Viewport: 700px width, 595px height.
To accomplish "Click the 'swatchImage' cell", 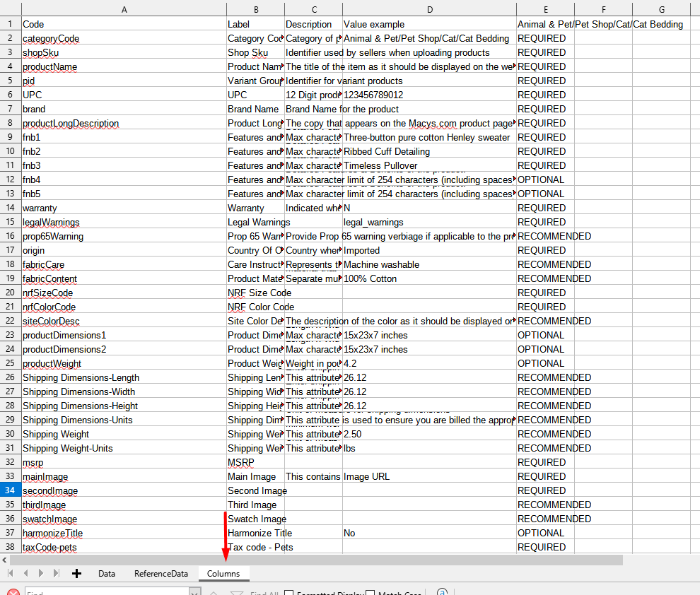I will [x=124, y=519].
